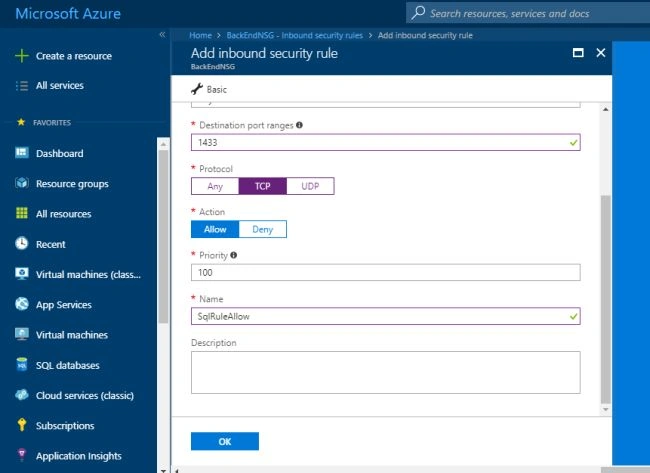Select the TCP protocol option
Viewport: 650px width, 473px height.
pyautogui.click(x=262, y=186)
